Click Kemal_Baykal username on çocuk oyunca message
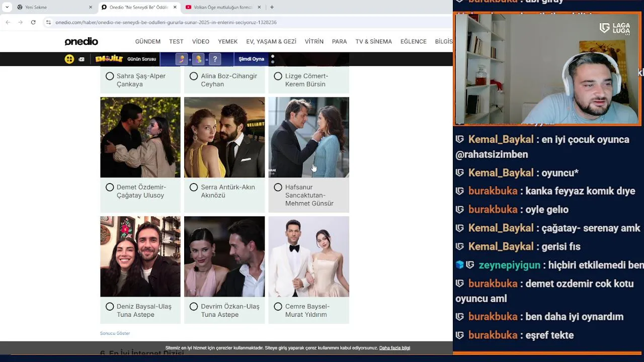This screenshot has width=644, height=362. (x=501, y=140)
